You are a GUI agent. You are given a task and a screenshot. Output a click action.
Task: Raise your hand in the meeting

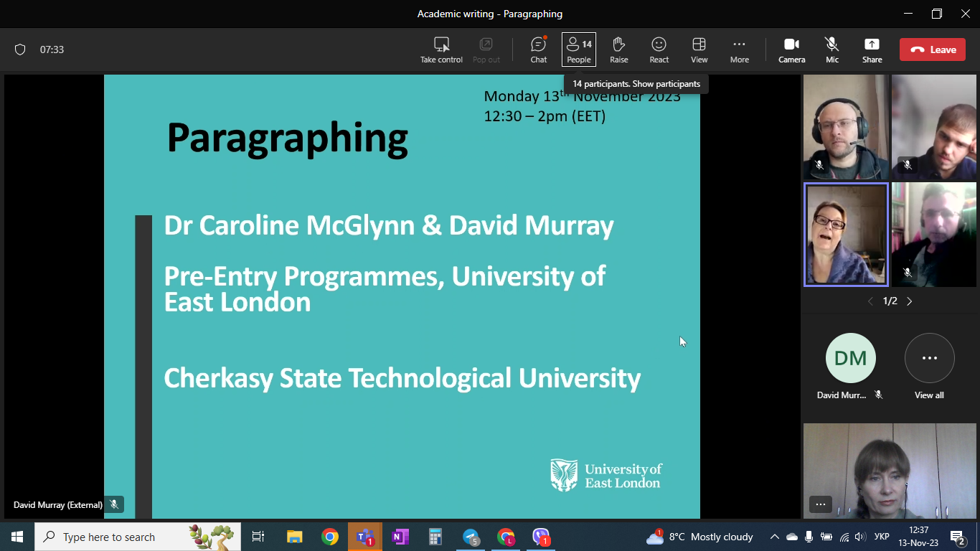[x=619, y=50]
